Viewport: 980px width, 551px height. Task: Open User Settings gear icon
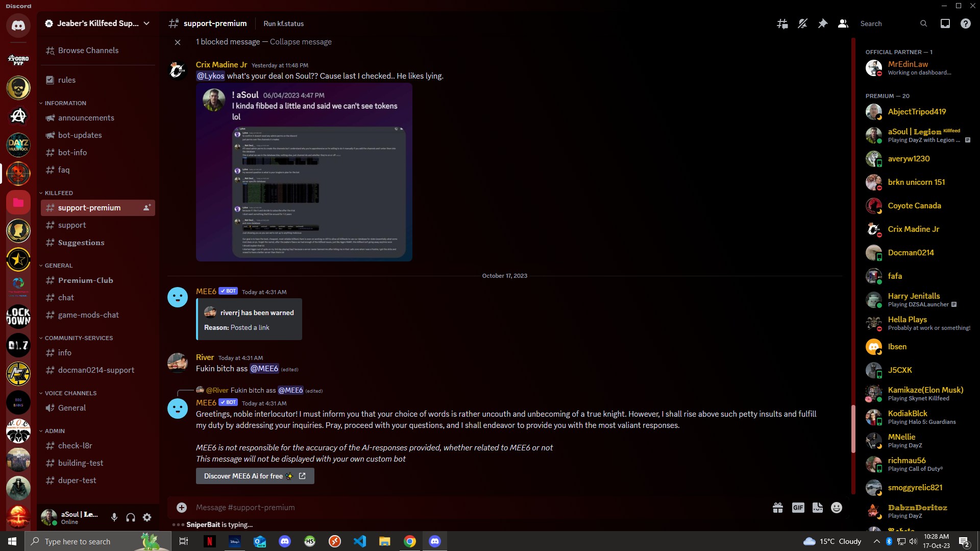pos(147,517)
